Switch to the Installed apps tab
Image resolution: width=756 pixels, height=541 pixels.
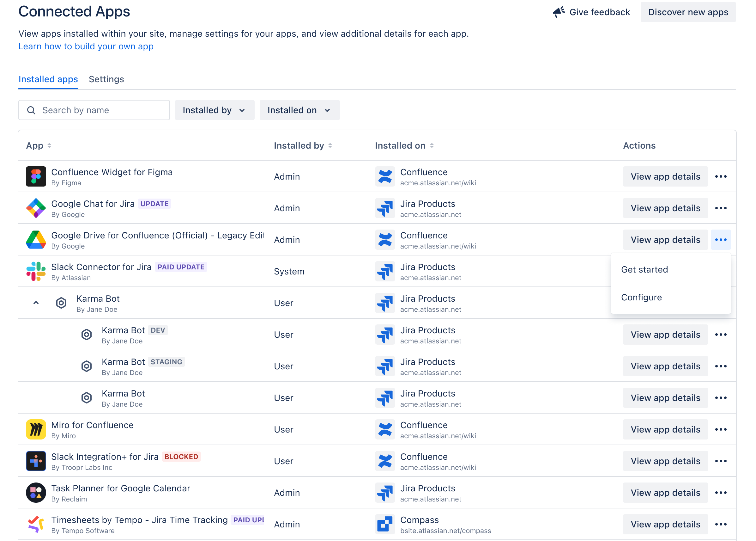point(48,79)
